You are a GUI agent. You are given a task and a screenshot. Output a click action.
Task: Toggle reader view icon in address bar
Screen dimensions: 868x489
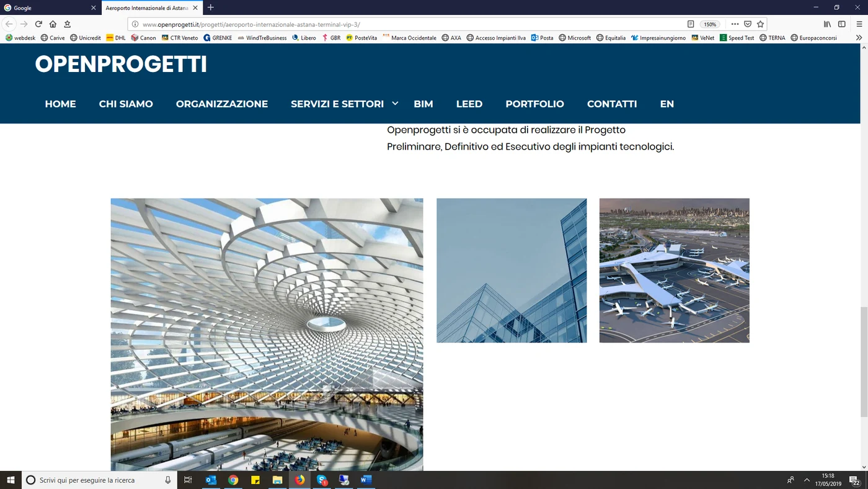(691, 24)
